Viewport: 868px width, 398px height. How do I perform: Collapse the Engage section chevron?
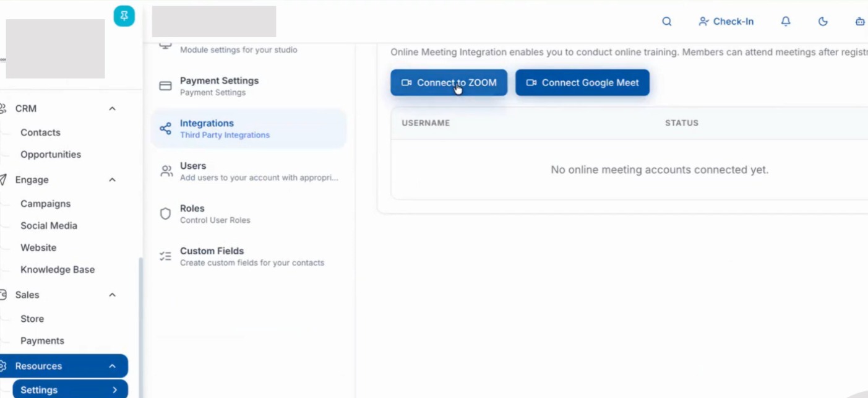(112, 180)
